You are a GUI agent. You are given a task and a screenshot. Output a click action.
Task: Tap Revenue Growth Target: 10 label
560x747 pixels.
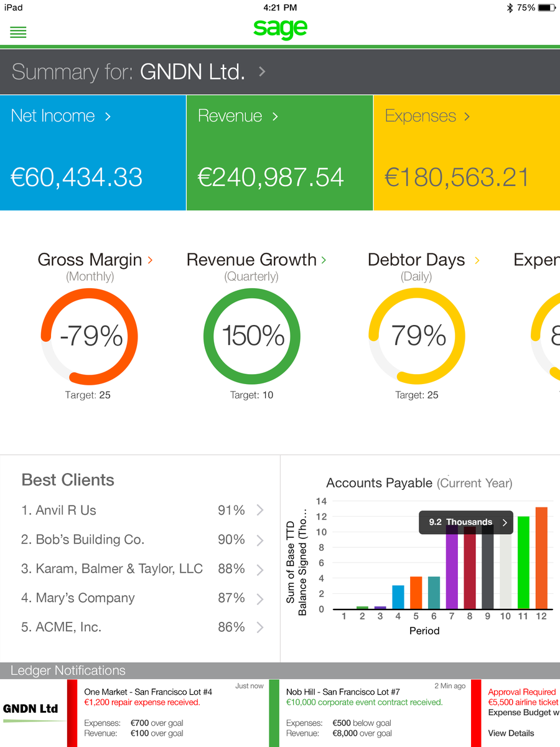point(251,395)
